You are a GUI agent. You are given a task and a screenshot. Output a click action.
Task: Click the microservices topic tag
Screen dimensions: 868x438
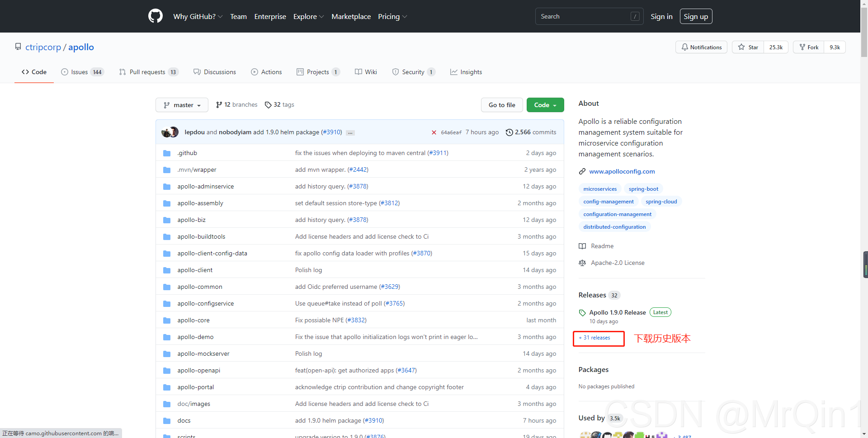click(600, 189)
